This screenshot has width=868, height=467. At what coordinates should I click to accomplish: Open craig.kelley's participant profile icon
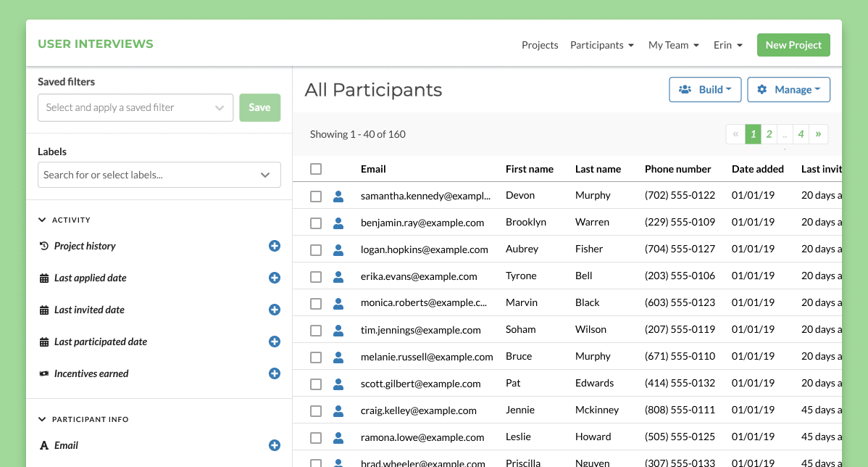click(338, 410)
